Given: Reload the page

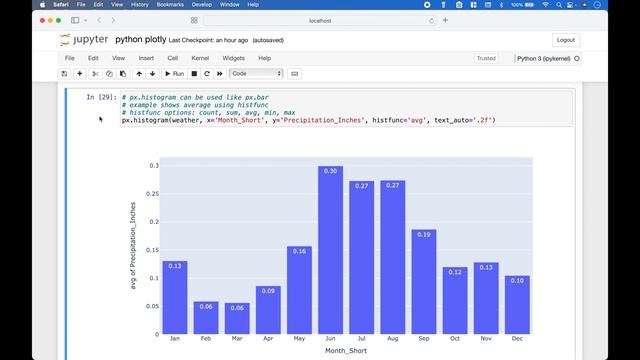Looking at the screenshot, I should (x=431, y=20).
